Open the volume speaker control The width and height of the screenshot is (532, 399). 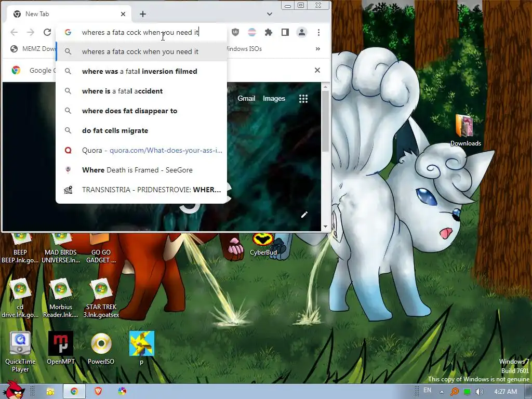tap(479, 392)
